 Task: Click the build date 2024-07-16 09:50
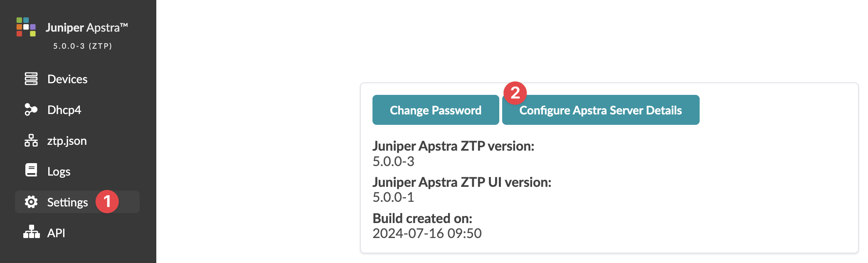(x=427, y=233)
